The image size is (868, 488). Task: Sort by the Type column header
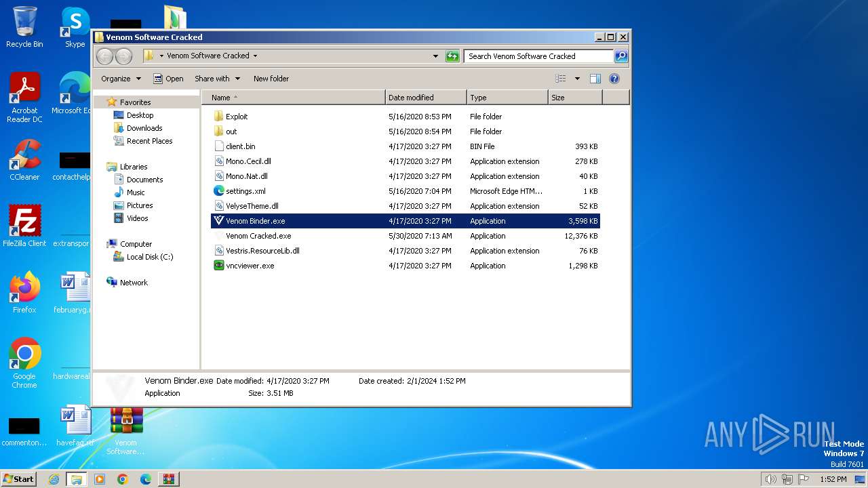(x=507, y=98)
